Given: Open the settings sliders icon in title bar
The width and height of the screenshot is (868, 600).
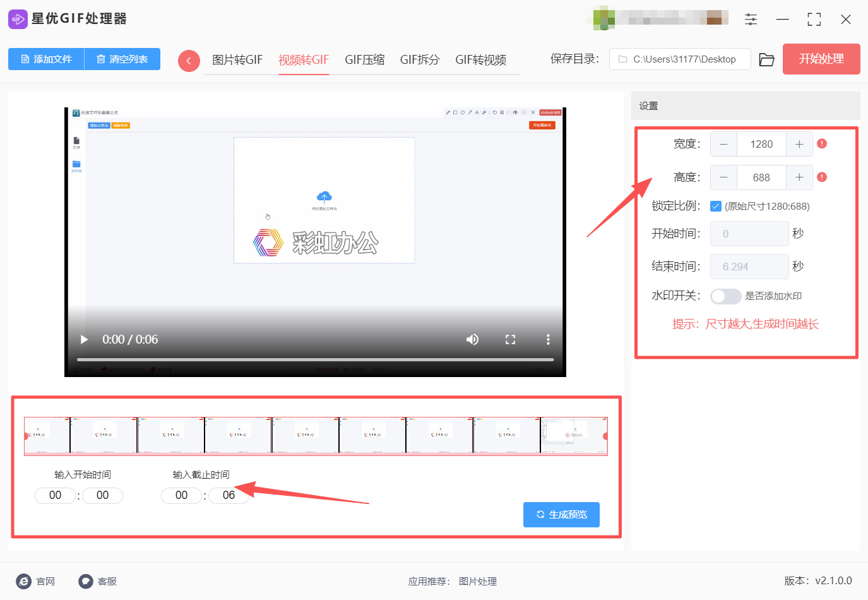Looking at the screenshot, I should click(x=751, y=20).
